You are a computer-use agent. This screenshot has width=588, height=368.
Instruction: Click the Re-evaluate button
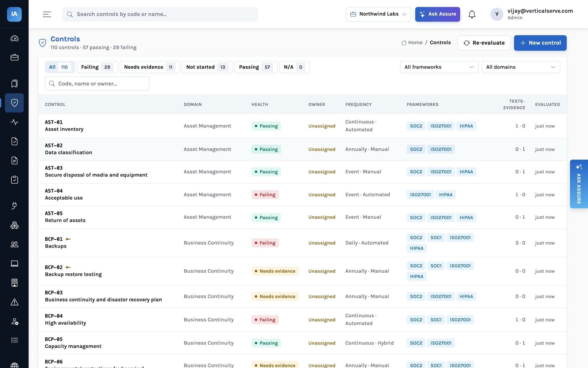[484, 43]
